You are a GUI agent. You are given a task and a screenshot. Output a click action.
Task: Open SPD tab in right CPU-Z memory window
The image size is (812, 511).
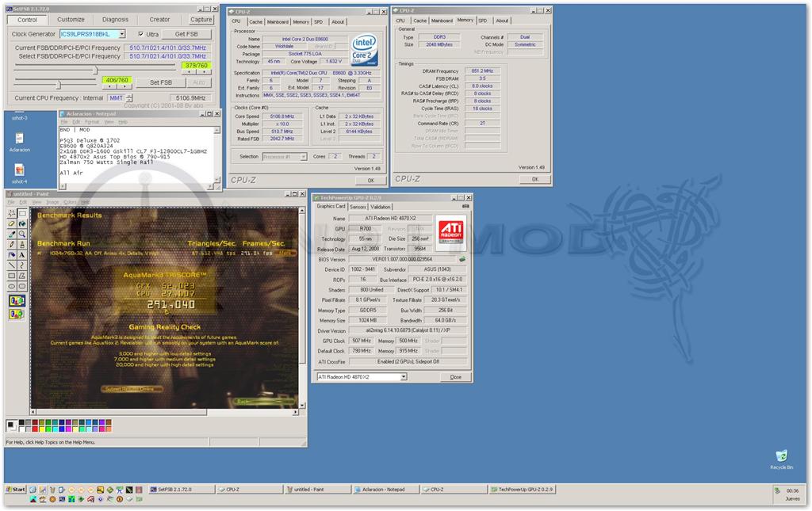tap(483, 21)
